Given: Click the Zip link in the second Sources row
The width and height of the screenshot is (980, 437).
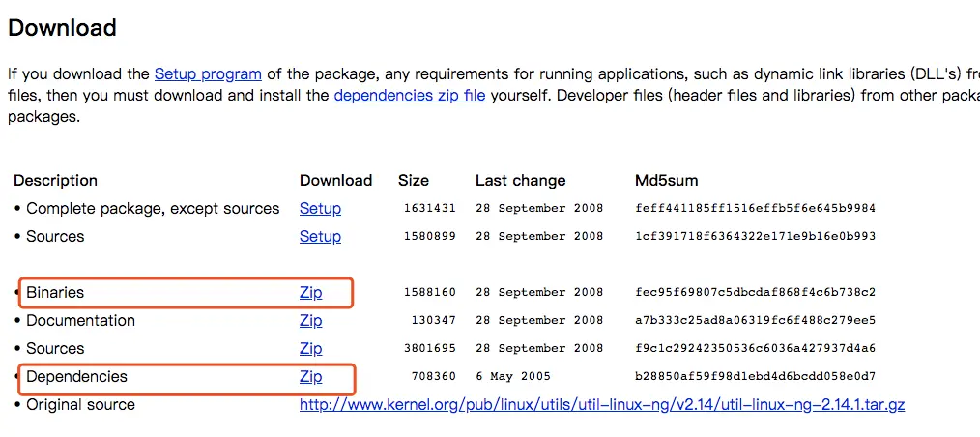Looking at the screenshot, I should coord(310,348).
